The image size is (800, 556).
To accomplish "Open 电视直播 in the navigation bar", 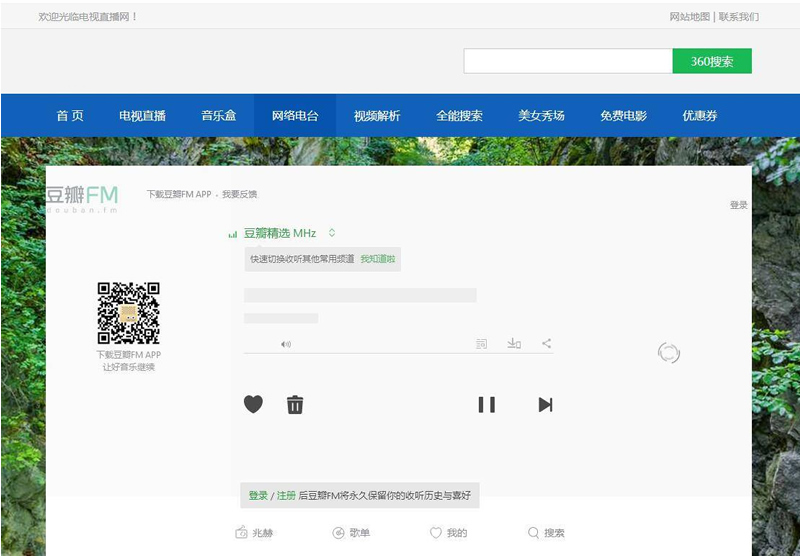I will [142, 116].
